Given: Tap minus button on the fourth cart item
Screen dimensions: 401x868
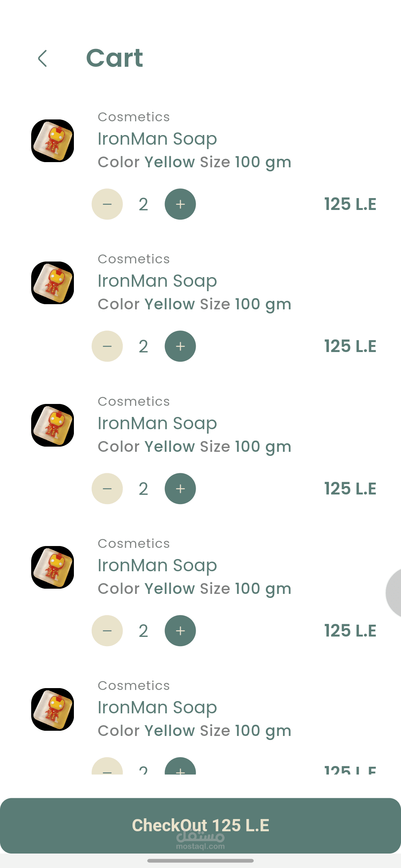Looking at the screenshot, I should (x=107, y=631).
